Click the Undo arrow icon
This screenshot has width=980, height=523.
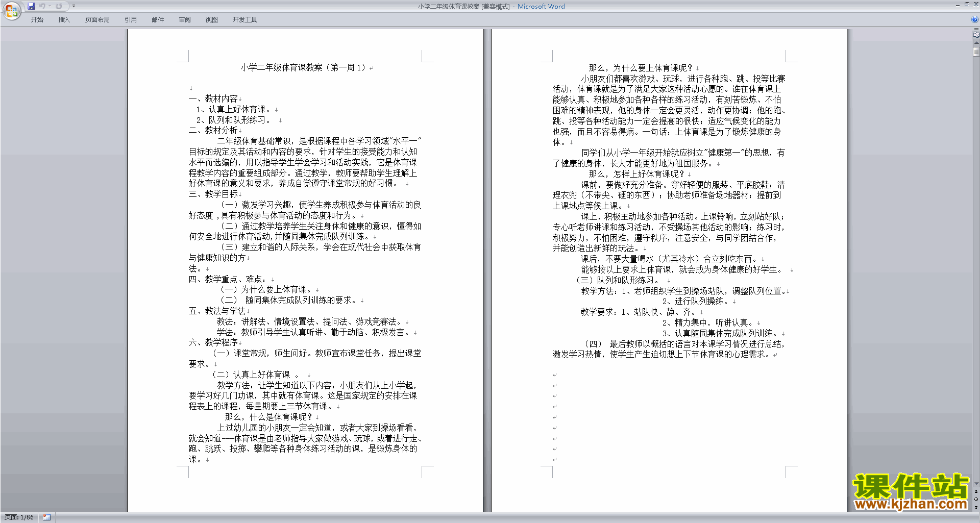point(42,6)
